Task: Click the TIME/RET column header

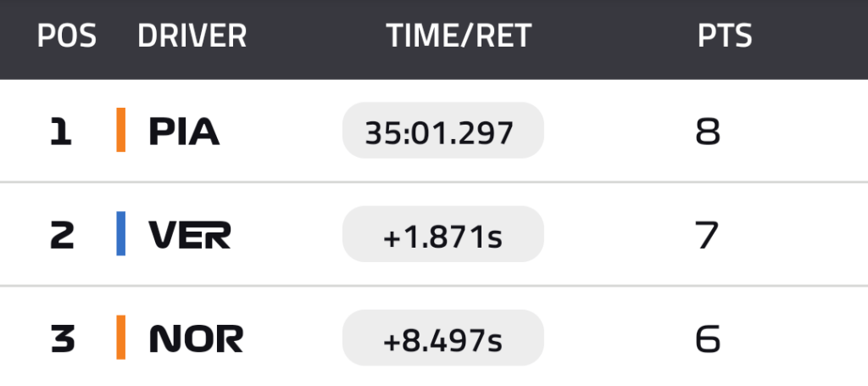Action: click(x=459, y=36)
